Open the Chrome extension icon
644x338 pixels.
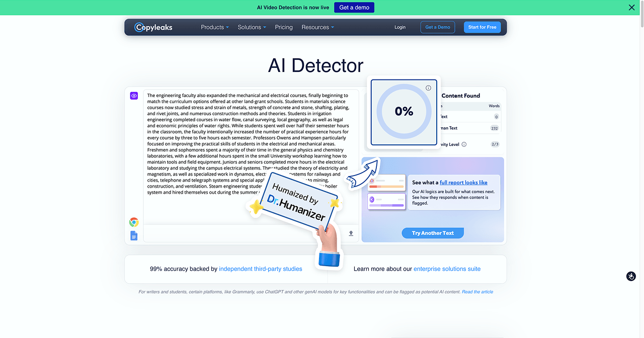pyautogui.click(x=134, y=222)
